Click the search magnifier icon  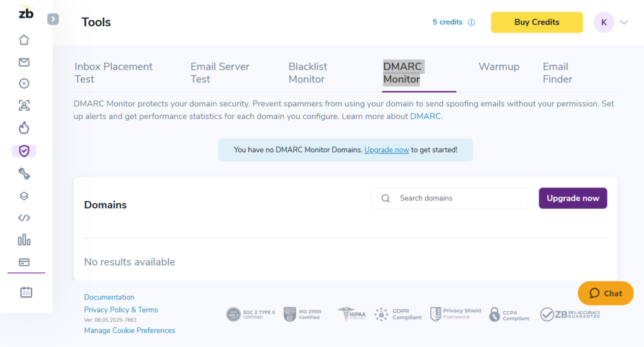[x=386, y=199]
